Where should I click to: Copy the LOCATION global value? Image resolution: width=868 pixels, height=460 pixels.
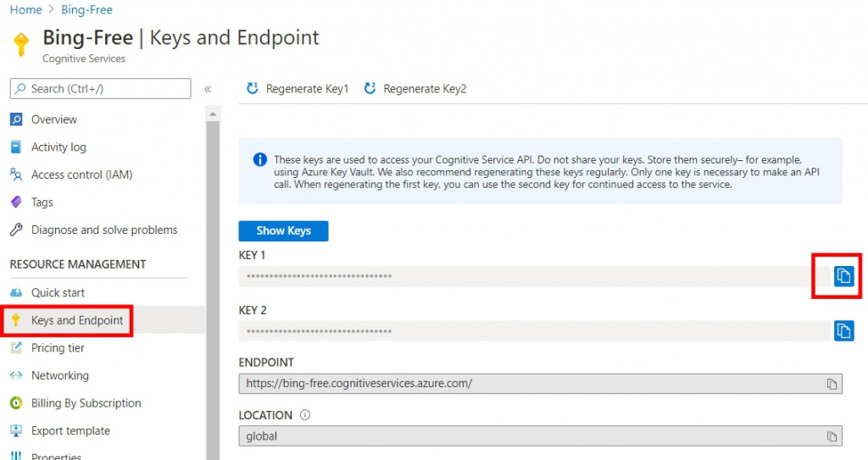coord(832,437)
